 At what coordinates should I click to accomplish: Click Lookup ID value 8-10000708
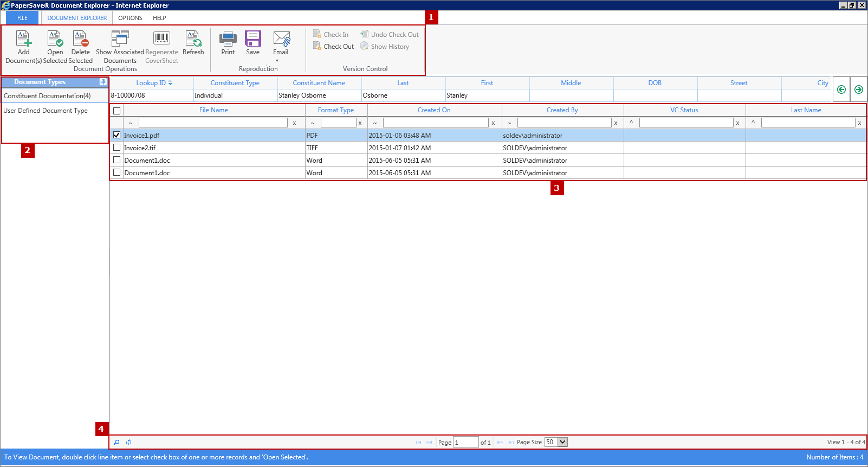[x=128, y=95]
